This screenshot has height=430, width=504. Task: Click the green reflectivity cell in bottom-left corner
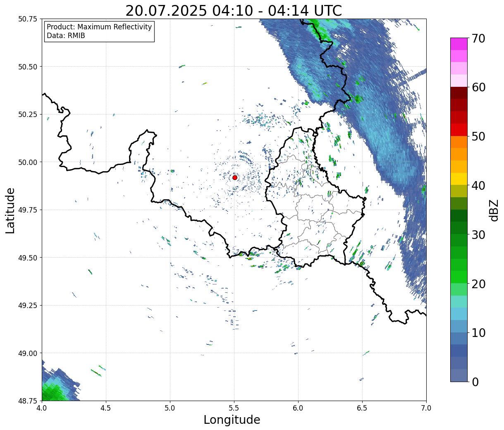(54, 392)
